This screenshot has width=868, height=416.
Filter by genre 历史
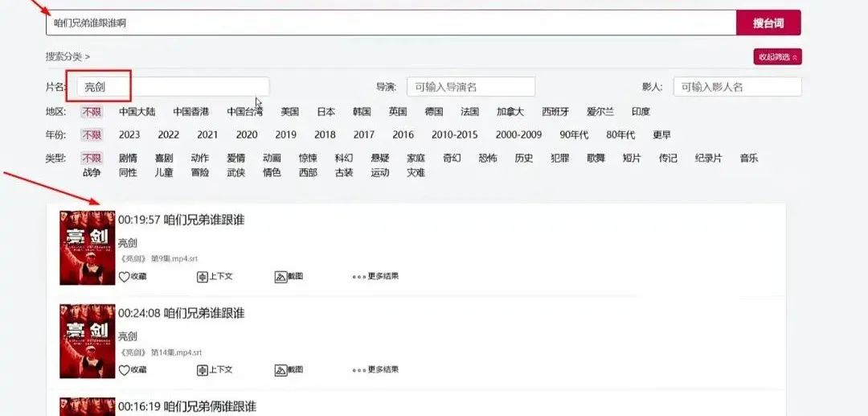pos(524,158)
